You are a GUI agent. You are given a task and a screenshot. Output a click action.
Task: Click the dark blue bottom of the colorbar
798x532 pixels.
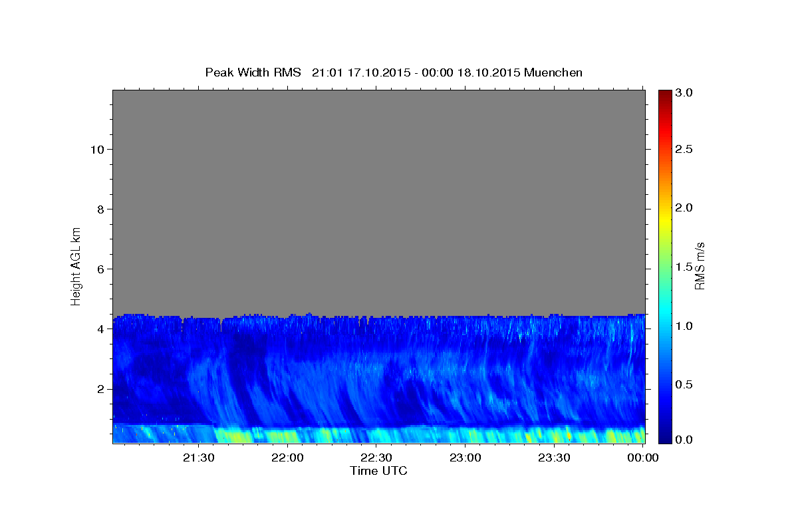[x=664, y=438]
